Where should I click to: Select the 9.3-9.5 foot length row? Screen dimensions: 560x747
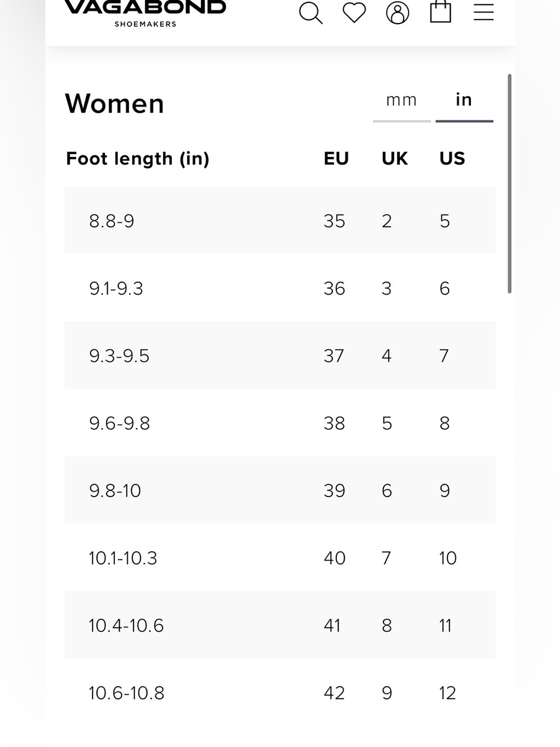280,355
